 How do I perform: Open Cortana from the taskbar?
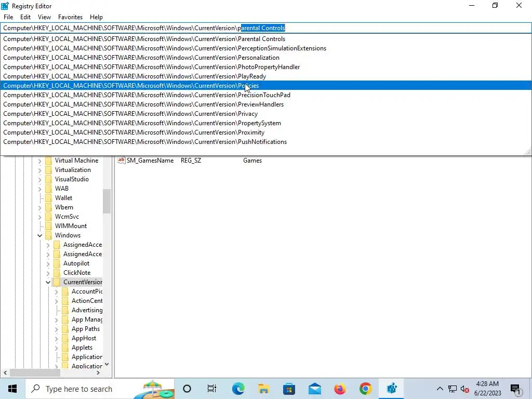pyautogui.click(x=187, y=389)
